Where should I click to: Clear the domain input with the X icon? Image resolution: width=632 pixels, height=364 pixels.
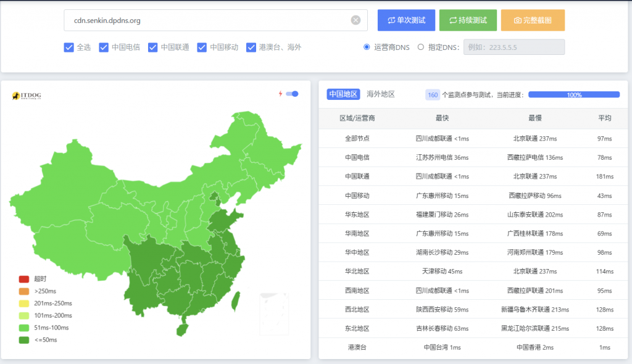coord(355,20)
